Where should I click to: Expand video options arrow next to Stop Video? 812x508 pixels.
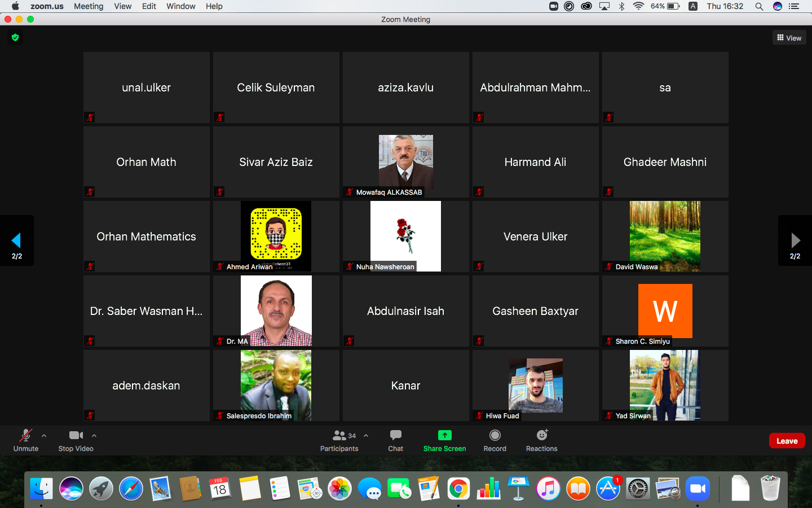click(x=94, y=436)
